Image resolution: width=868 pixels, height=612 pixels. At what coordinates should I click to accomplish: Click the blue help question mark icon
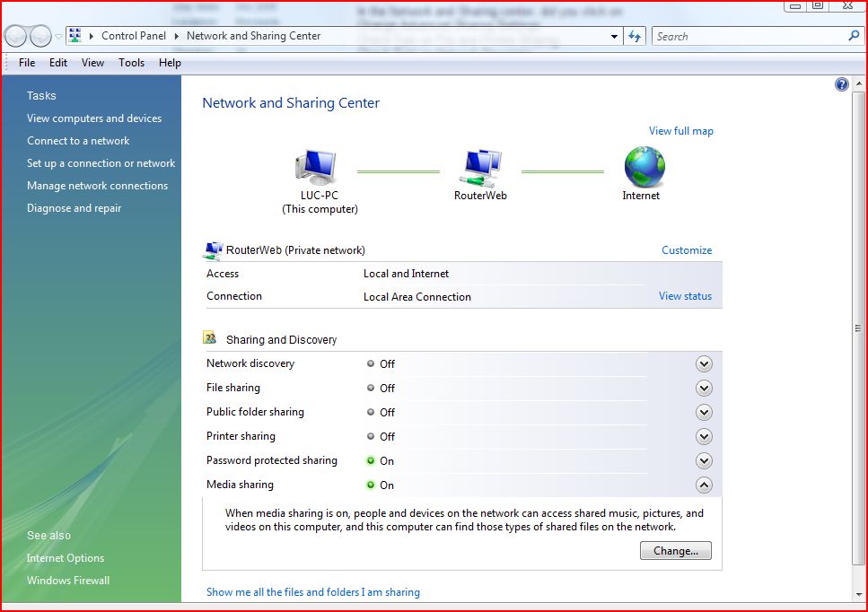841,84
